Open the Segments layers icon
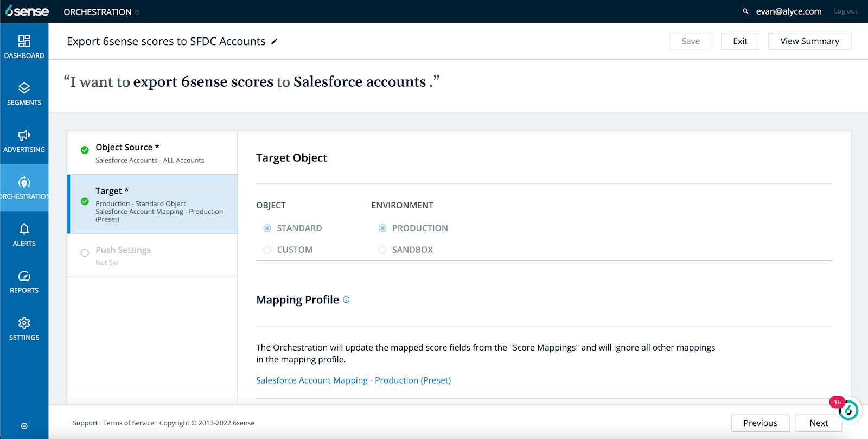Screen dimensions: 868x439 (x=24, y=88)
